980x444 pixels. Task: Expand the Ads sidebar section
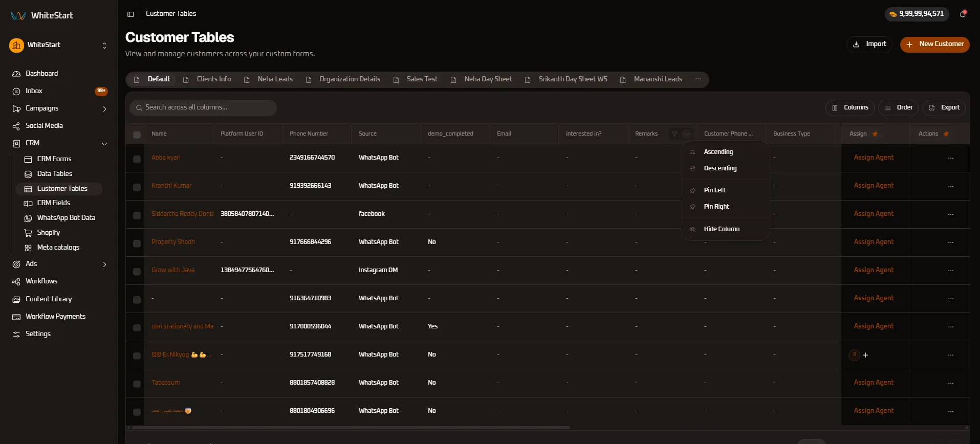[x=104, y=264]
